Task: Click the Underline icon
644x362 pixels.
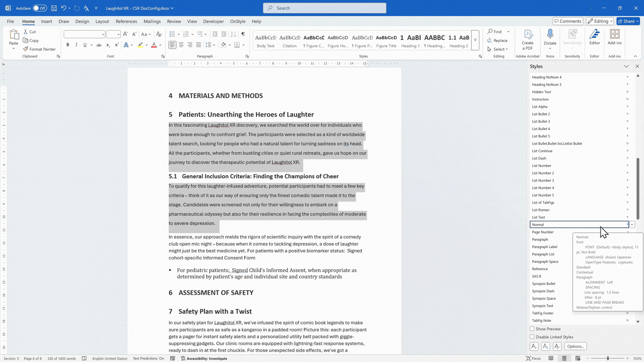Action: tap(85, 45)
